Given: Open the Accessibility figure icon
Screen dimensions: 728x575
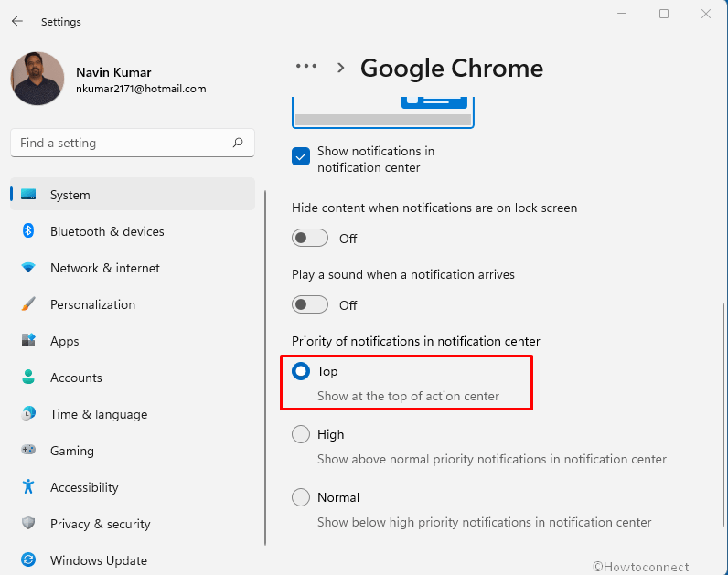Looking at the screenshot, I should tap(28, 486).
